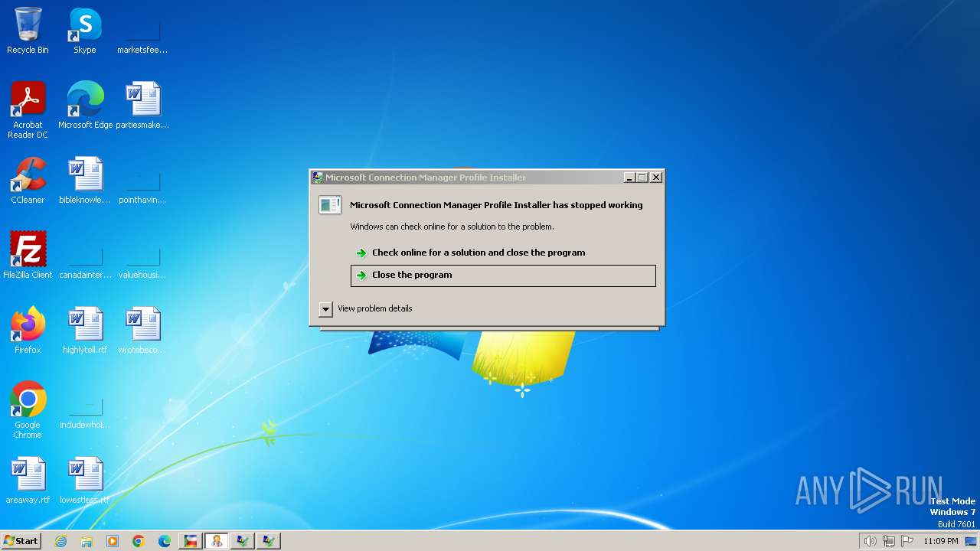Viewport: 980px width, 551px height.
Task: Open the Start menu
Action: [21, 541]
